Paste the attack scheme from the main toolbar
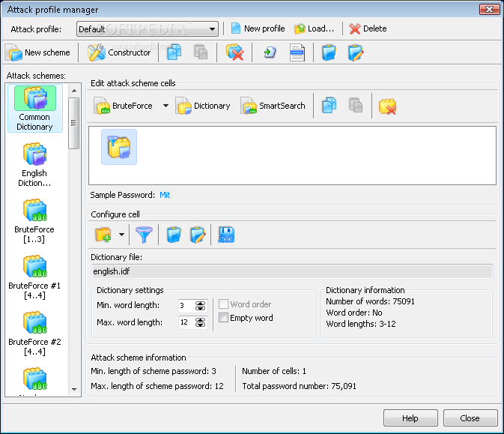Screen dimensions: 504x434 point(201,52)
